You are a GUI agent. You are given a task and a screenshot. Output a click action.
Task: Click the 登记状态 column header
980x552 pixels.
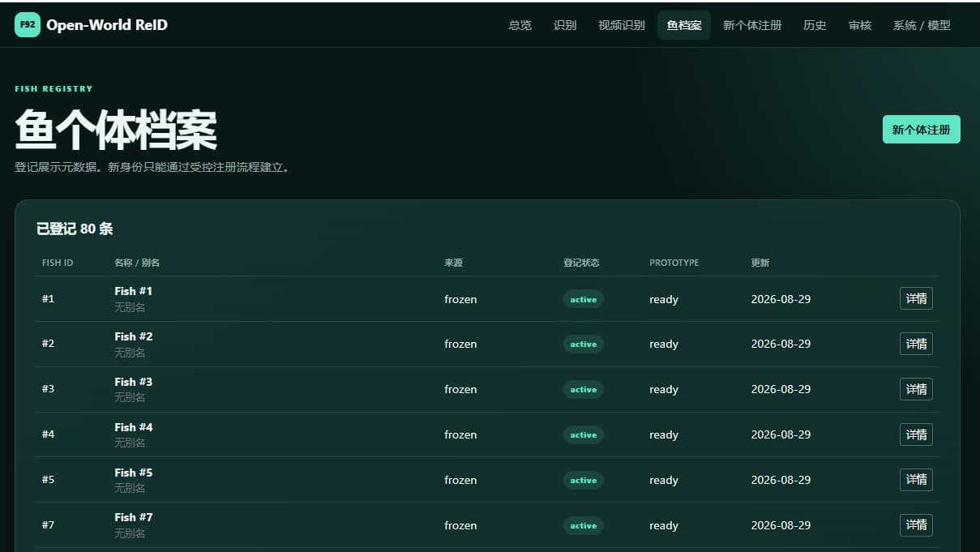point(581,263)
